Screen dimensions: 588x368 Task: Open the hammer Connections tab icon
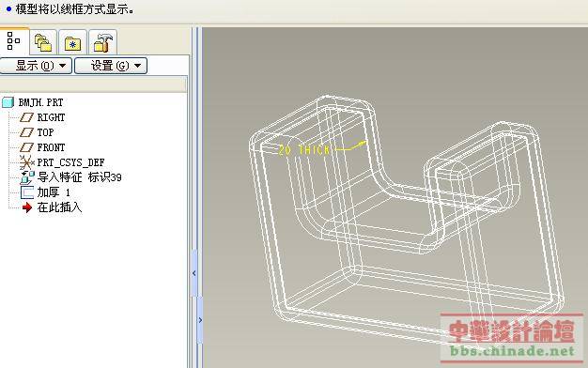coord(102,42)
